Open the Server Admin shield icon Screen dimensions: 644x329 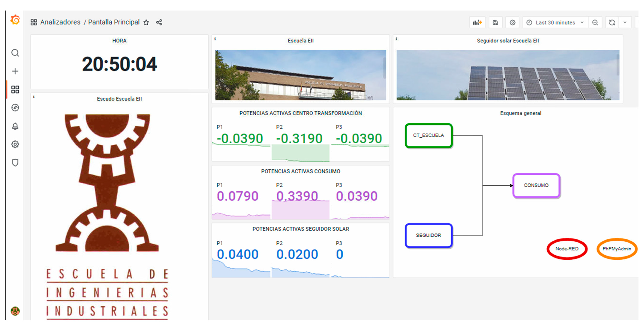15,163
